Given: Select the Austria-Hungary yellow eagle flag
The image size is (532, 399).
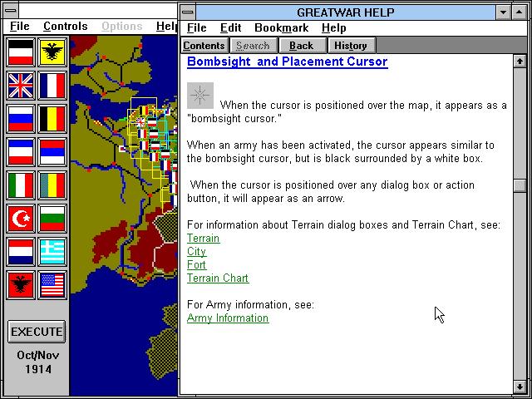Looking at the screenshot, I should [52, 52].
